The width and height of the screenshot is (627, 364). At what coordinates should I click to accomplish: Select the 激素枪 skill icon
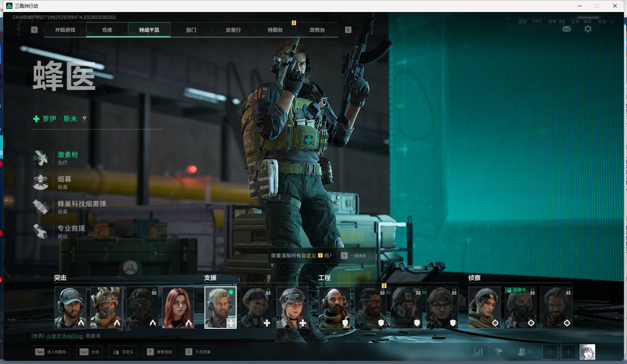point(41,158)
